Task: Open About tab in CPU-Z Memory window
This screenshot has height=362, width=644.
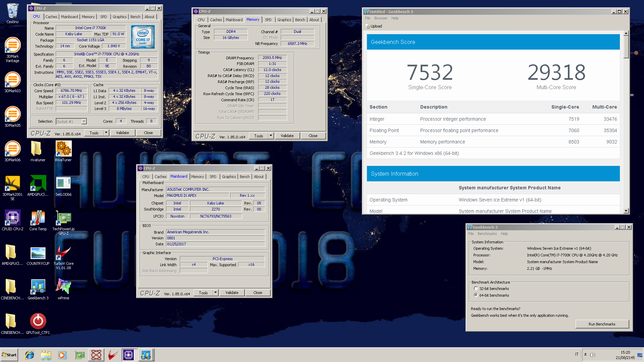Action: click(x=314, y=20)
